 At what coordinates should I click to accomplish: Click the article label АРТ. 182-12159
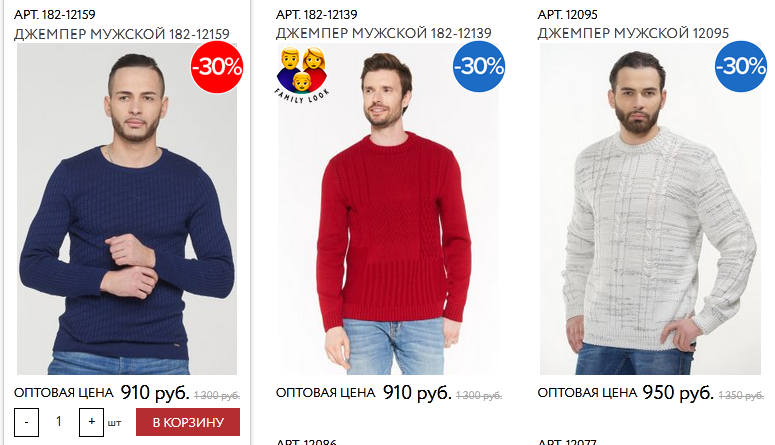click(54, 15)
